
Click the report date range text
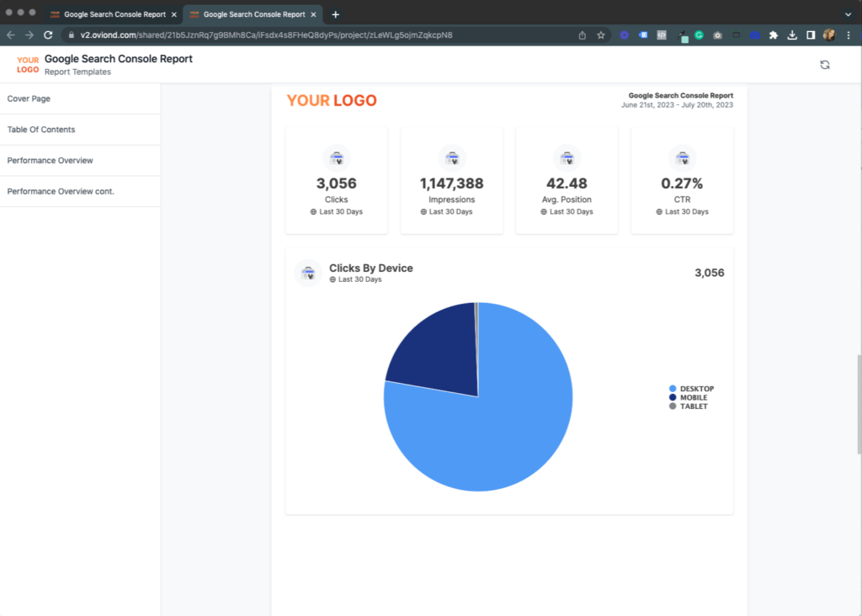tap(677, 105)
